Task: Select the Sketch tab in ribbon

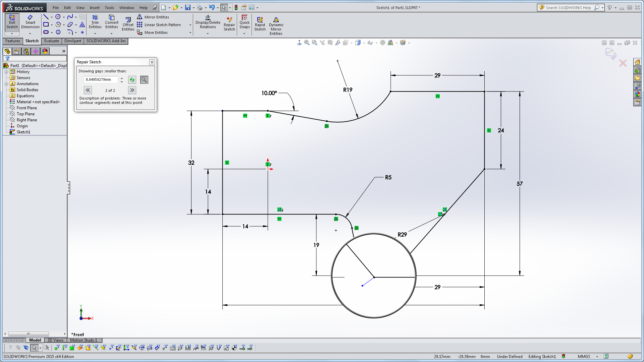Action: coord(32,41)
